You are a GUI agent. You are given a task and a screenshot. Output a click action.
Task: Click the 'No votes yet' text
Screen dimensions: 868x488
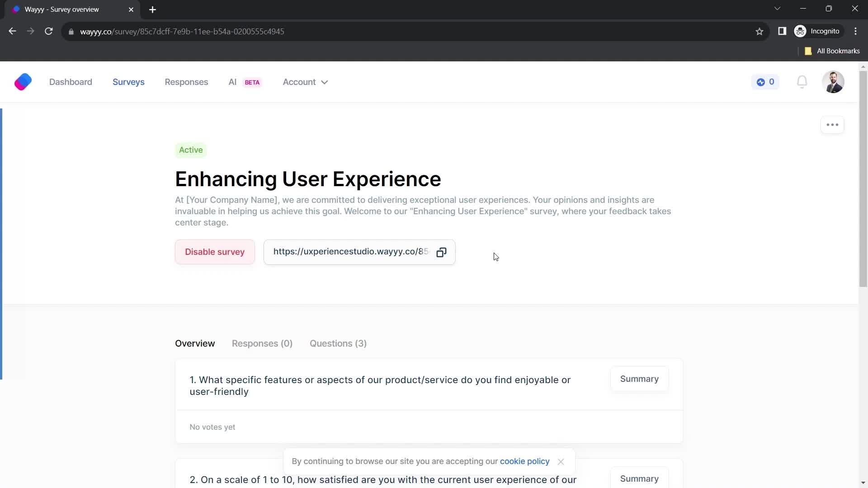(x=212, y=427)
